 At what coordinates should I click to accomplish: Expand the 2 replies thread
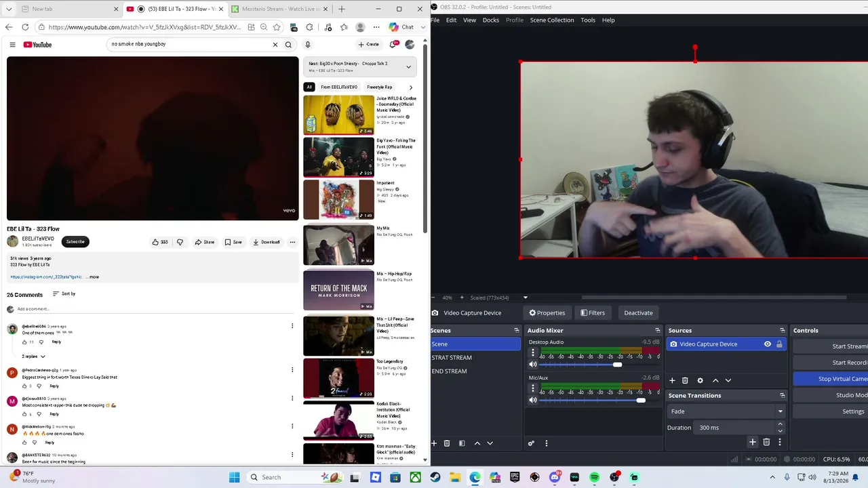point(34,357)
